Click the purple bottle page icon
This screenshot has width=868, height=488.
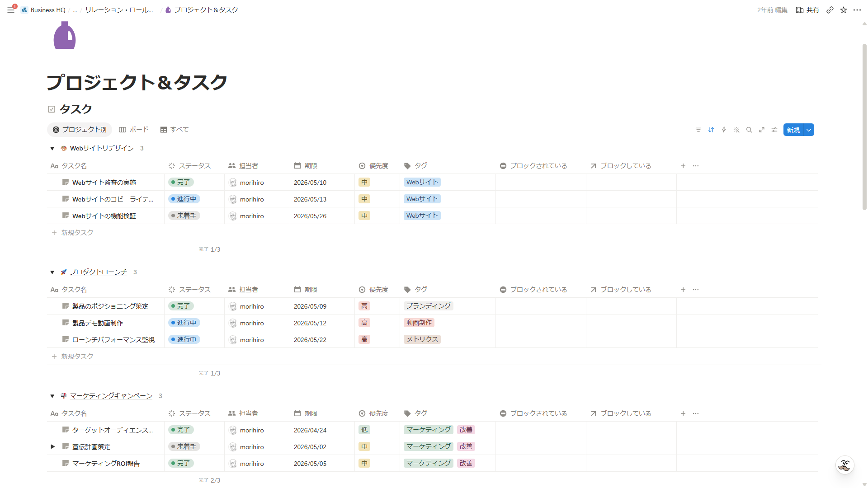point(65,35)
